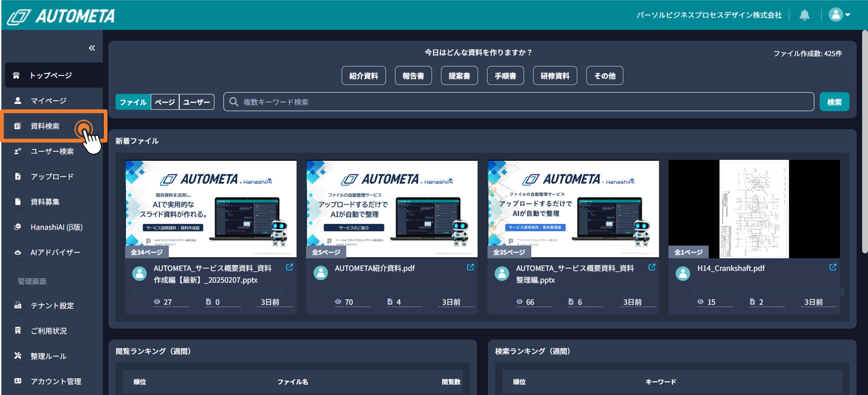The image size is (868, 395).
Task: Select the 手順書 template button
Action: (x=505, y=76)
